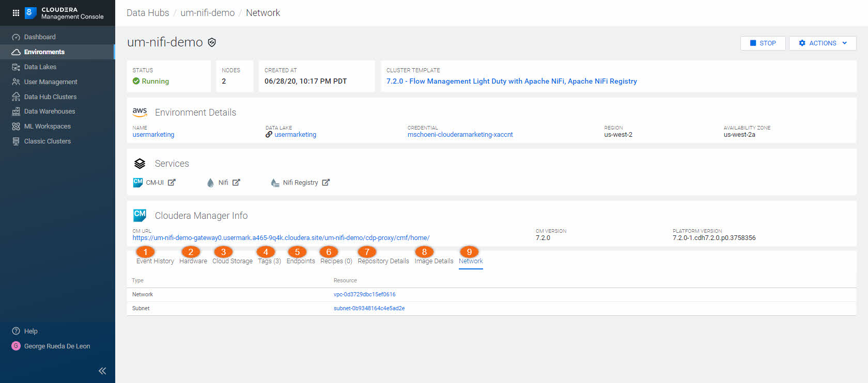Open subnet-0b9348164c4e5ad2e resource link
Image resolution: width=868 pixels, height=383 pixels.
(369, 309)
